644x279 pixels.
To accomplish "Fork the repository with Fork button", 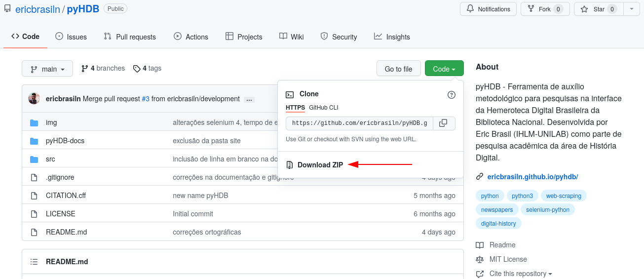I will 545,9.
